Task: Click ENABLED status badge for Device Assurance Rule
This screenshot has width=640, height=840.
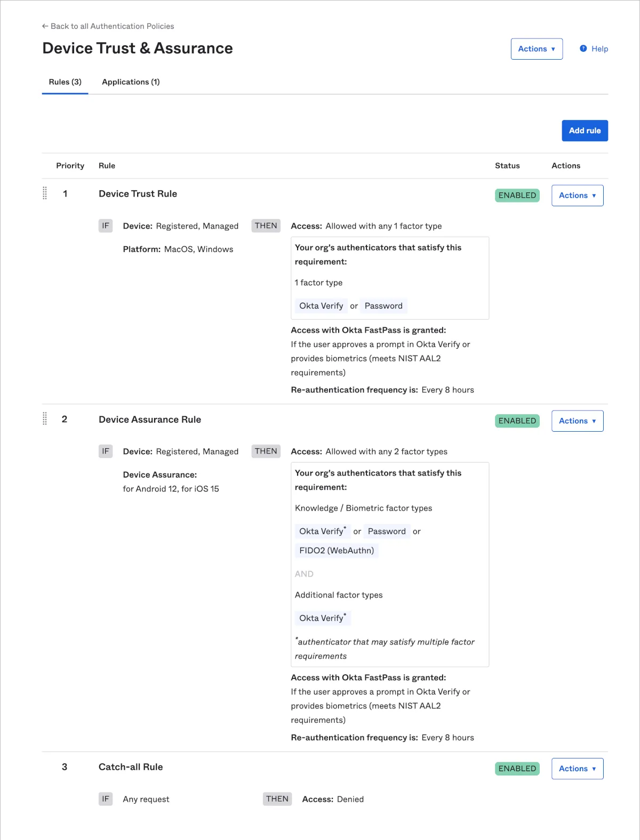Action: pos(517,421)
